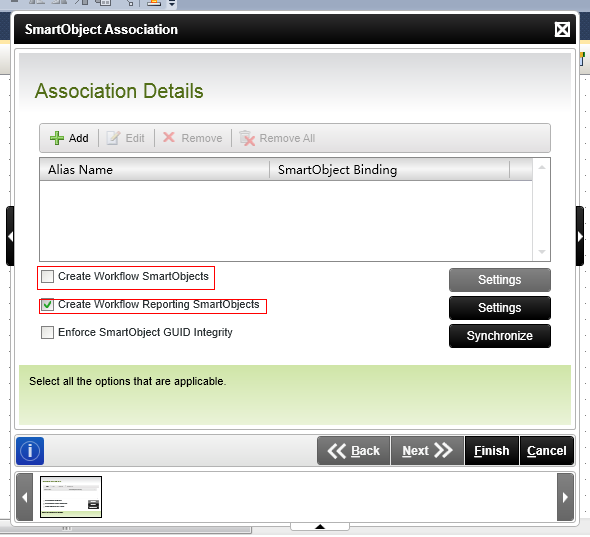Click thumbnail strip right arrow
This screenshot has height=537, width=590.
(565, 497)
